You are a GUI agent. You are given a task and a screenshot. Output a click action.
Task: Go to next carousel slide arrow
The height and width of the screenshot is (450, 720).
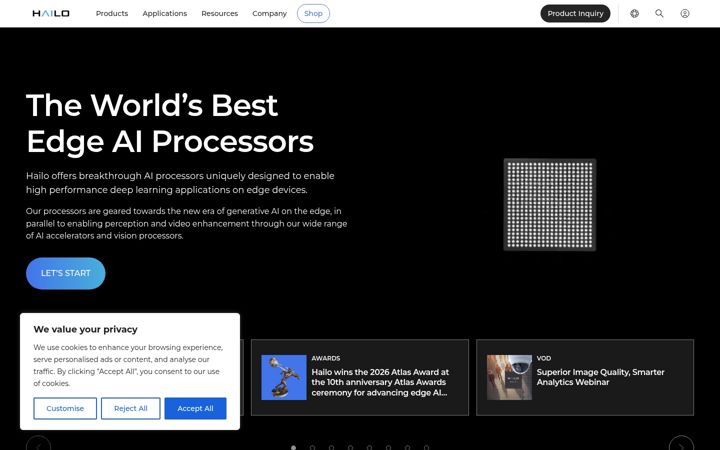click(x=681, y=445)
